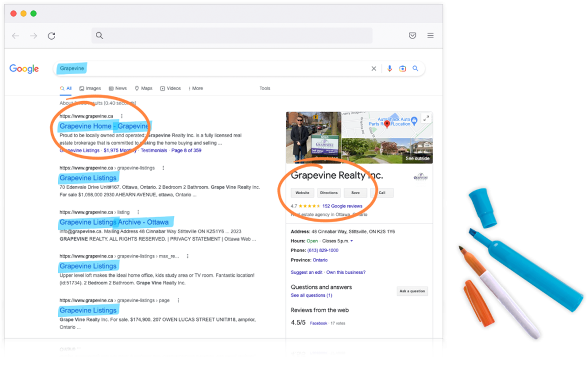Open three-dot options for grapevine.ca result
The height and width of the screenshot is (371, 588).
coord(122,116)
